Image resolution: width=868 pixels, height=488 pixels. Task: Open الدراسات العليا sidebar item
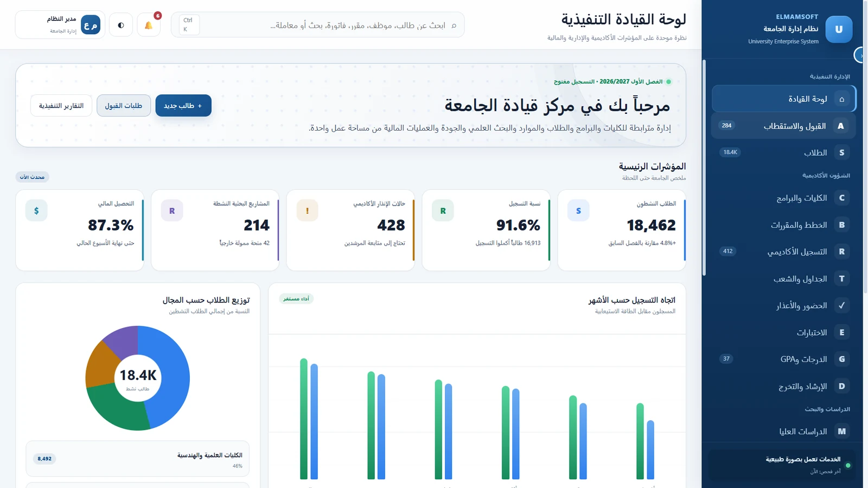[x=783, y=432]
